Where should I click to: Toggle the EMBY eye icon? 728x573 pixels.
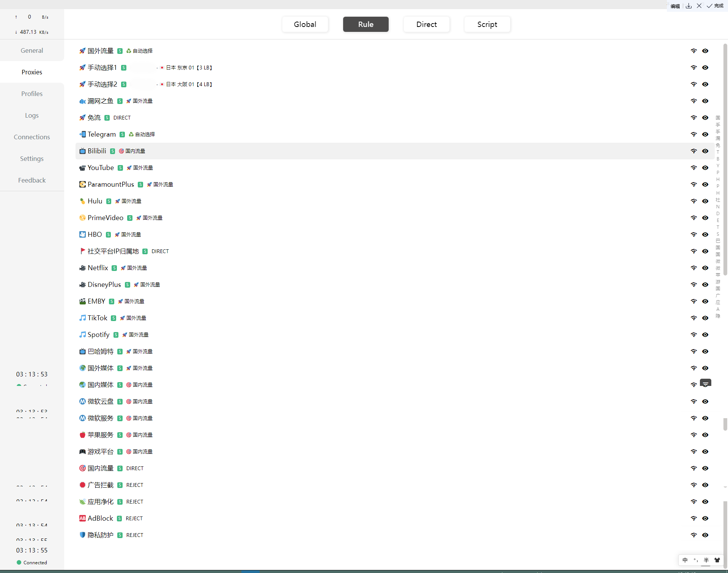coord(705,301)
